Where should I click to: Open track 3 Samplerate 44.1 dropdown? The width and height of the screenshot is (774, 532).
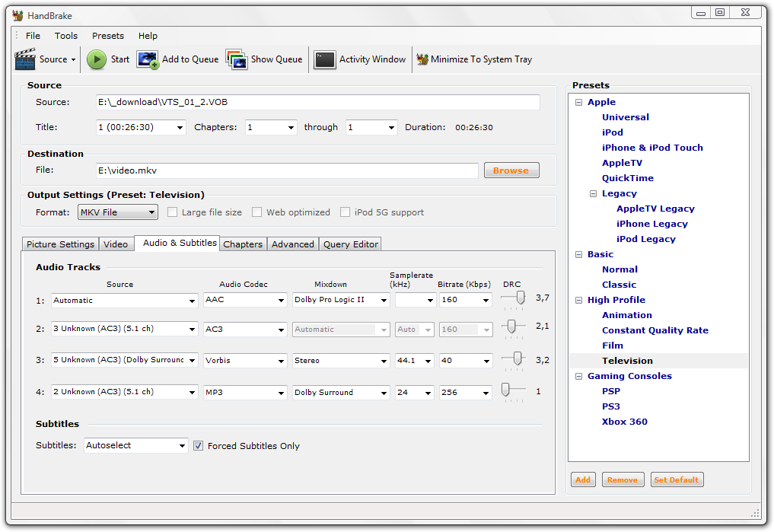coord(415,361)
